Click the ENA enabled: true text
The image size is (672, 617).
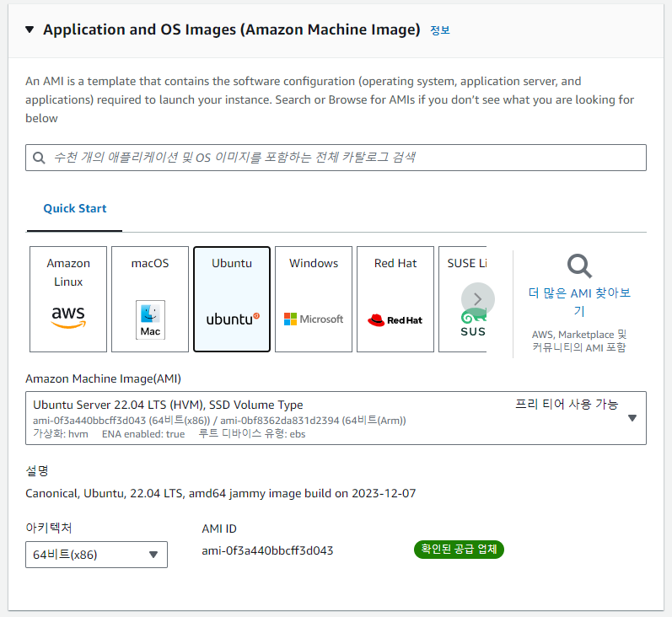[143, 434]
